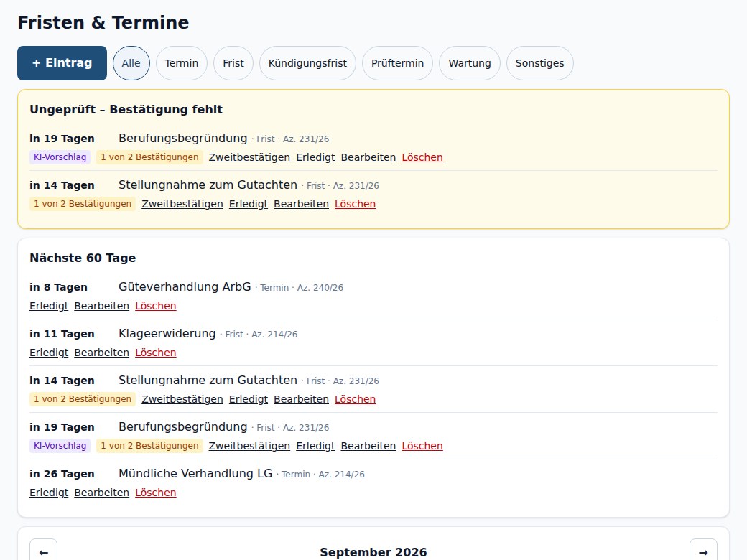Viewport: 747px width, 560px height.
Task: Edit Mündliche Verhandlung LG entry
Action: tap(101, 493)
